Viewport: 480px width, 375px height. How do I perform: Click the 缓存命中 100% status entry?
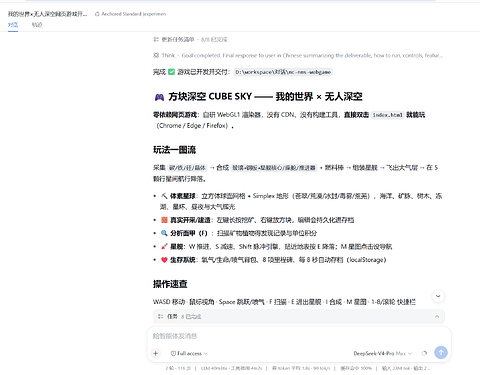[356, 368]
